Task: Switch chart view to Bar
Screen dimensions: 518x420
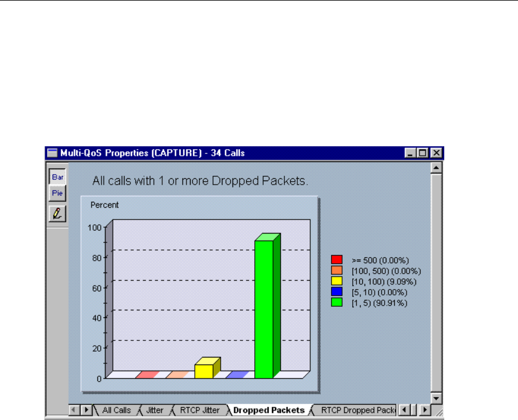Action: tap(57, 176)
